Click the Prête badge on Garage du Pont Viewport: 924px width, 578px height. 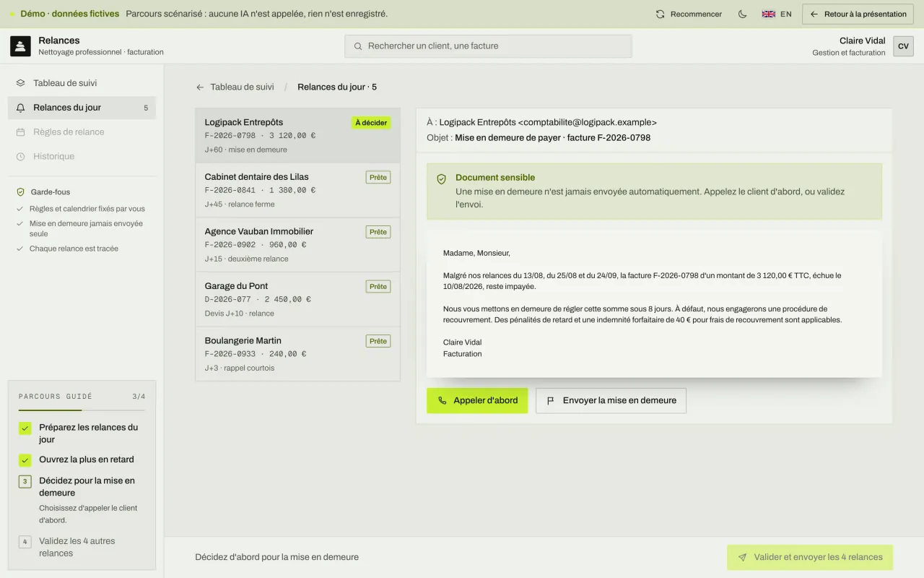tap(378, 287)
